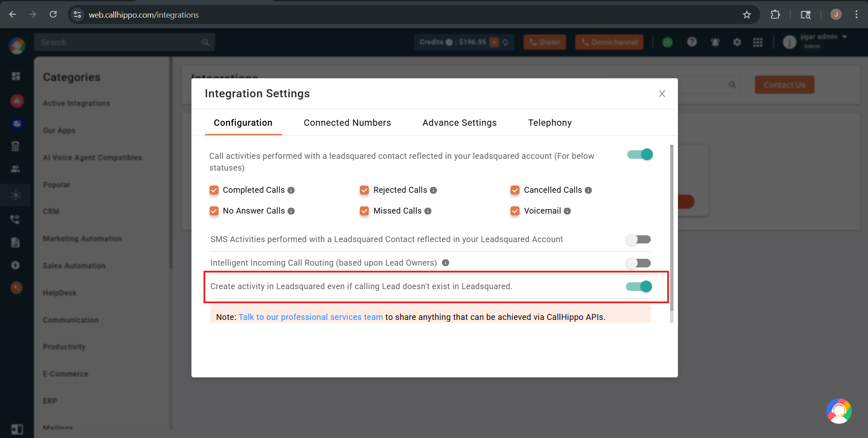Viewport: 868px width, 438px height.
Task: Open the browser extensions icon
Action: 775,14
